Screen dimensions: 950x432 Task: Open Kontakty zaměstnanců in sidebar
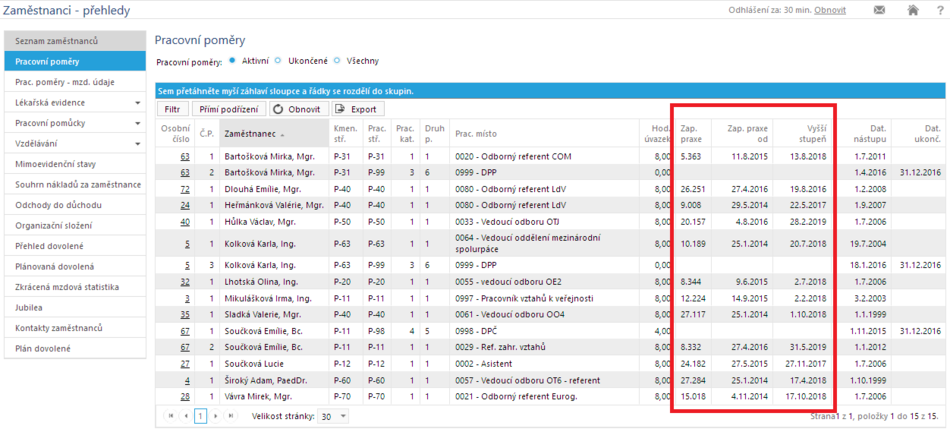75,328
